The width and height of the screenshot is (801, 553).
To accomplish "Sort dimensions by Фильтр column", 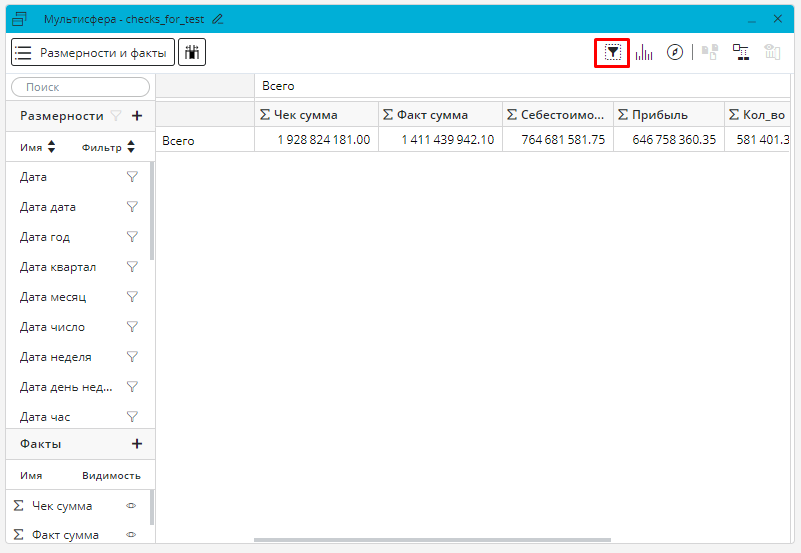I will pos(108,147).
